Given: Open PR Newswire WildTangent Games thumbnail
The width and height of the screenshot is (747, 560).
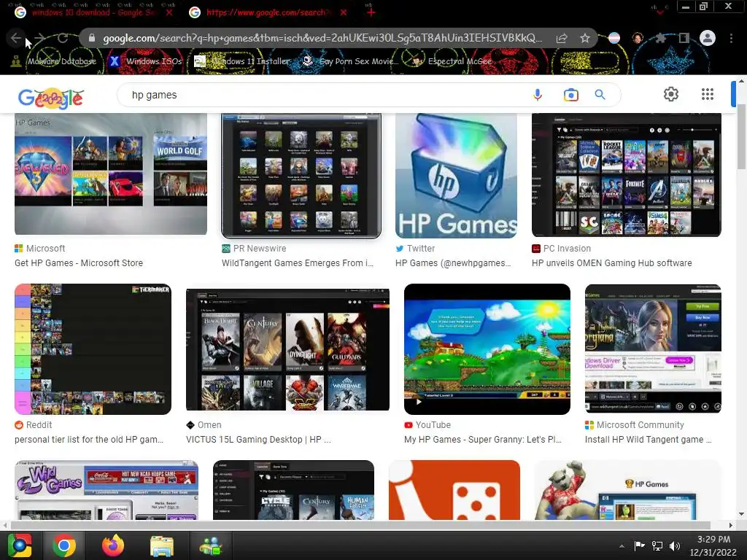Looking at the screenshot, I should pyautogui.click(x=301, y=175).
